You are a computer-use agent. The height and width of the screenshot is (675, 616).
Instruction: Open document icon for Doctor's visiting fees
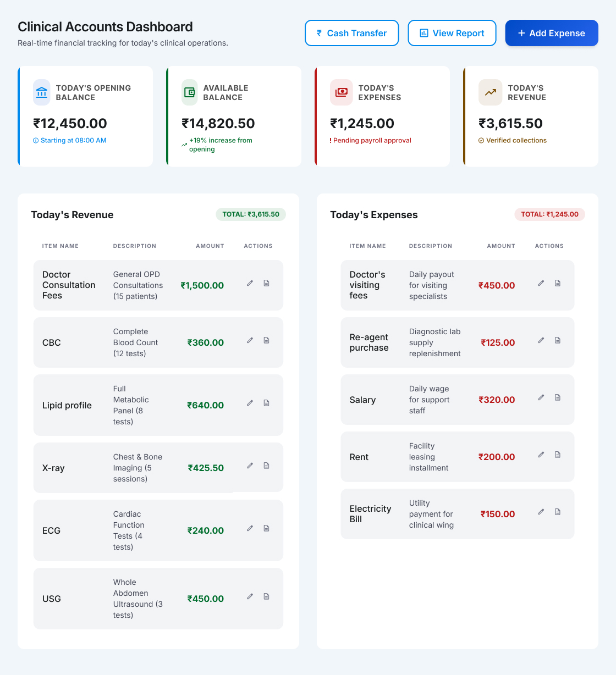point(558,283)
